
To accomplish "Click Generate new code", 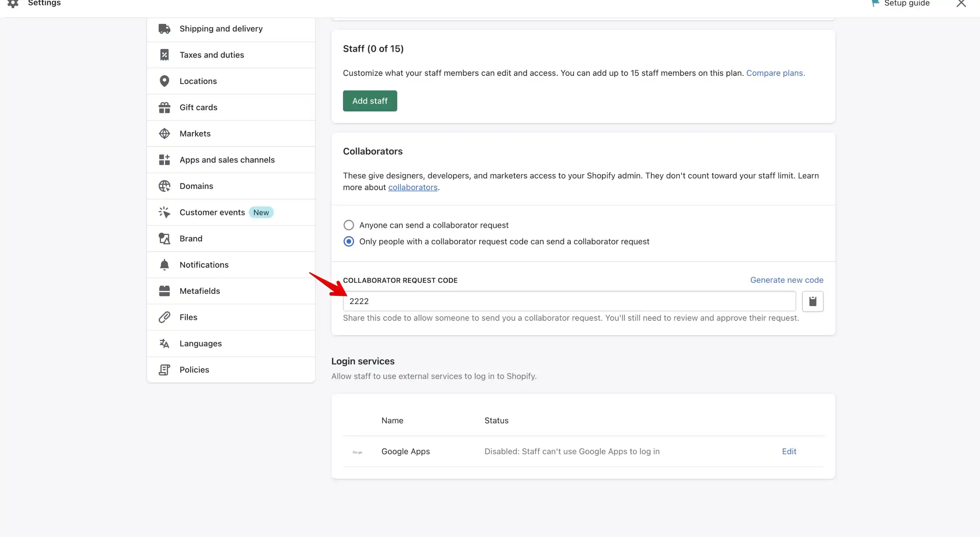I will coord(787,280).
